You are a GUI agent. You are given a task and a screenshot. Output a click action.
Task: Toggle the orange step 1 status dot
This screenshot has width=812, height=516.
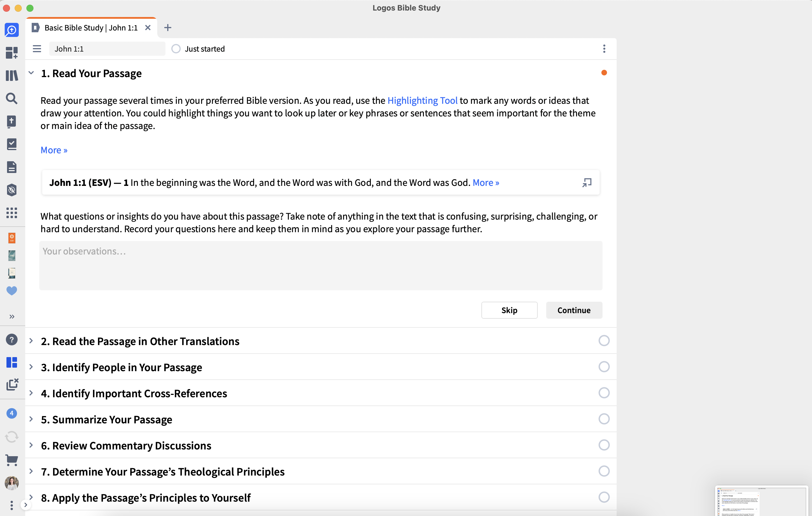tap(604, 73)
